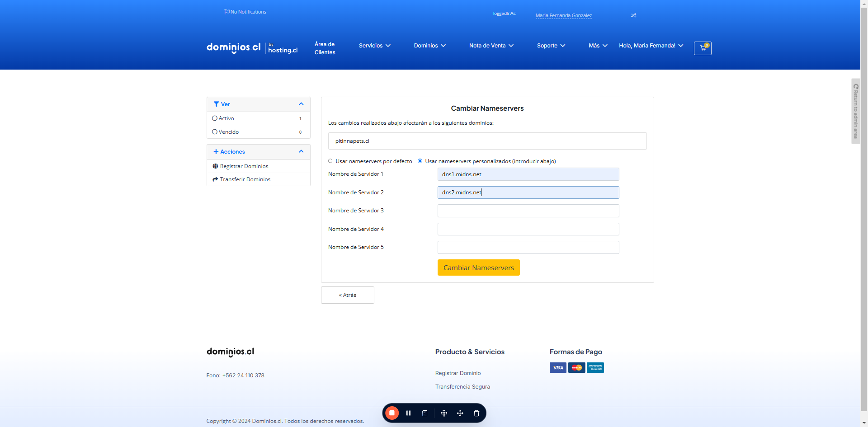Screen dimensions: 868x427
Task: Open the Nota de Venta dropdown
Action: tap(491, 46)
